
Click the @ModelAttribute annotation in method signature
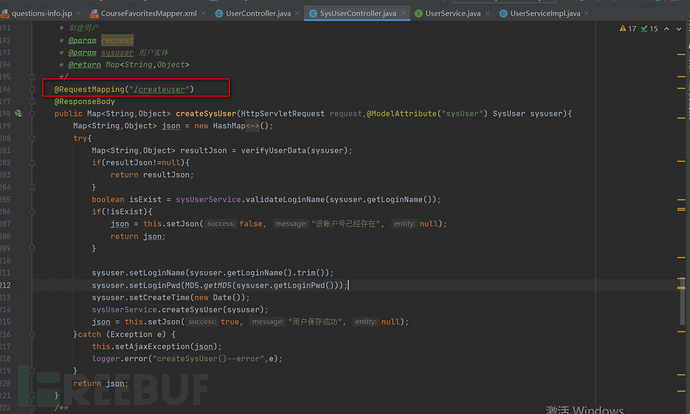(x=401, y=114)
